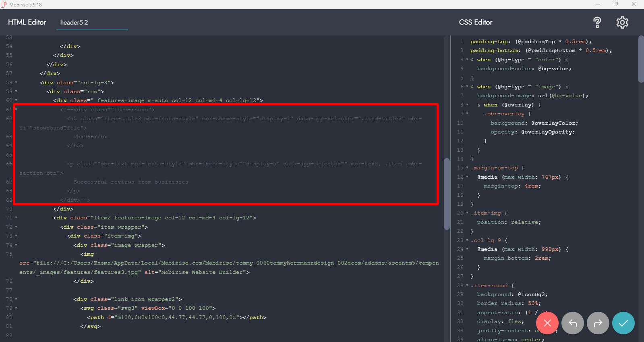Fold the .item-round rule at CSS line 28
Image resolution: width=644 pixels, height=342 pixels.
point(467,286)
